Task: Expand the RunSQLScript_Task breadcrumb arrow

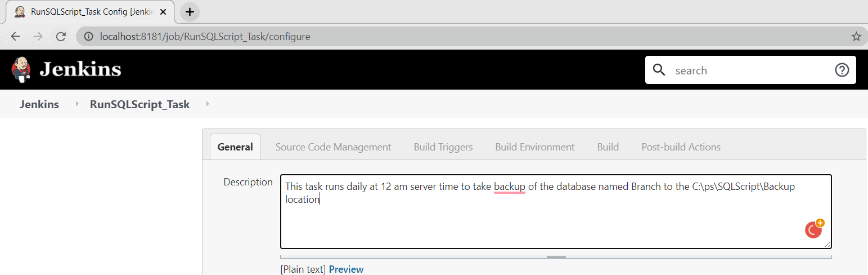Action: [208, 104]
